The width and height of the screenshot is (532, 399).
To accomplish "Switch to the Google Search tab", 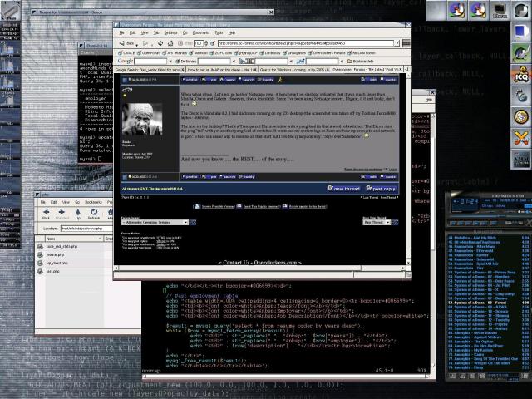I will (x=150, y=70).
